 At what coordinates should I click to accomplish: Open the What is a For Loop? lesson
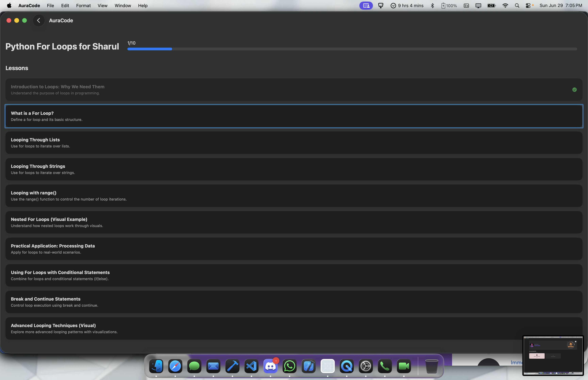[x=294, y=116]
